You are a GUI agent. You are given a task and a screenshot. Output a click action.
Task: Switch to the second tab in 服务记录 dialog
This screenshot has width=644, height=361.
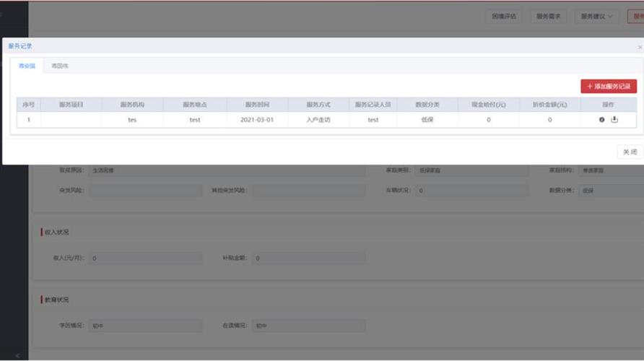[x=59, y=66]
